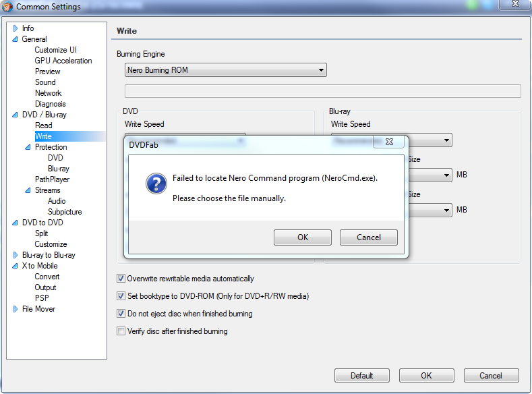Select Output under X to Mobile

45,287
